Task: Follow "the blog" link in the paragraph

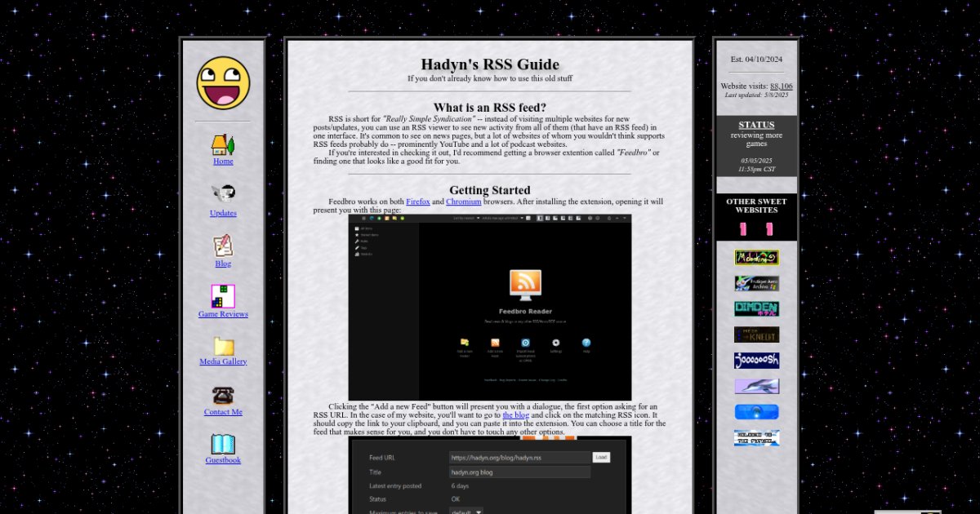Action: coord(515,414)
